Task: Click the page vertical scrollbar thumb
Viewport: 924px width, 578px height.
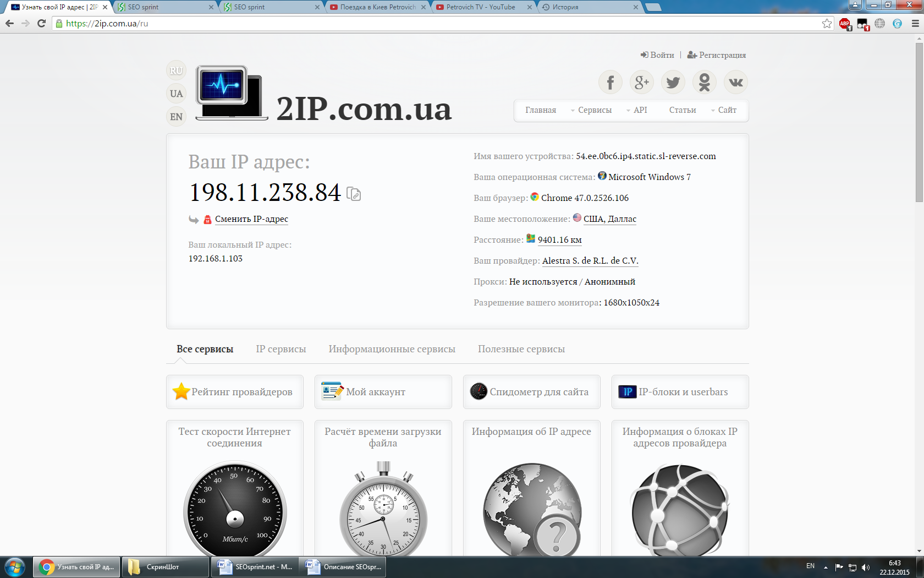Action: click(919, 122)
